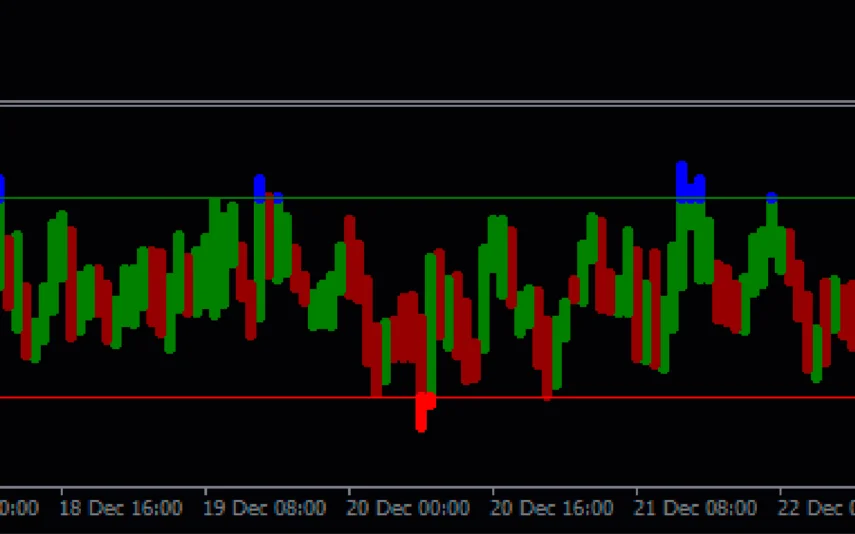Click the dark red candle touching the red line near 20 Dec 16:00
Viewport: 855px width, 534px height.
(x=547, y=360)
